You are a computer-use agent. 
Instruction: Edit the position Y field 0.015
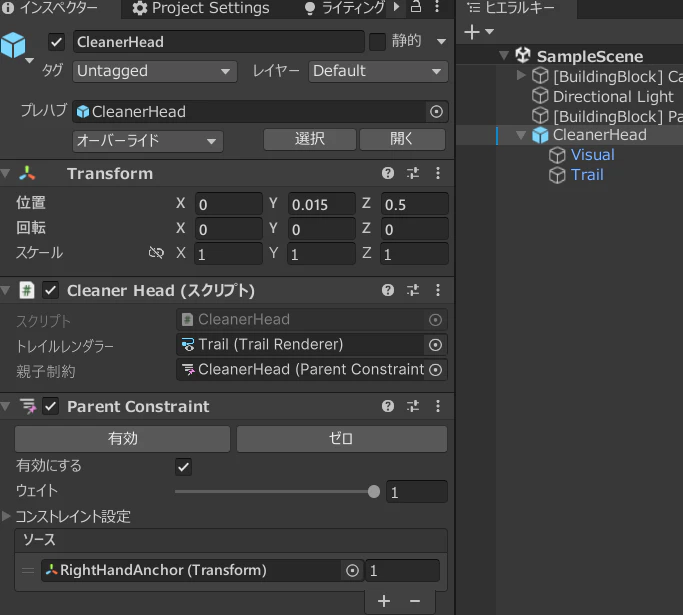tap(321, 204)
